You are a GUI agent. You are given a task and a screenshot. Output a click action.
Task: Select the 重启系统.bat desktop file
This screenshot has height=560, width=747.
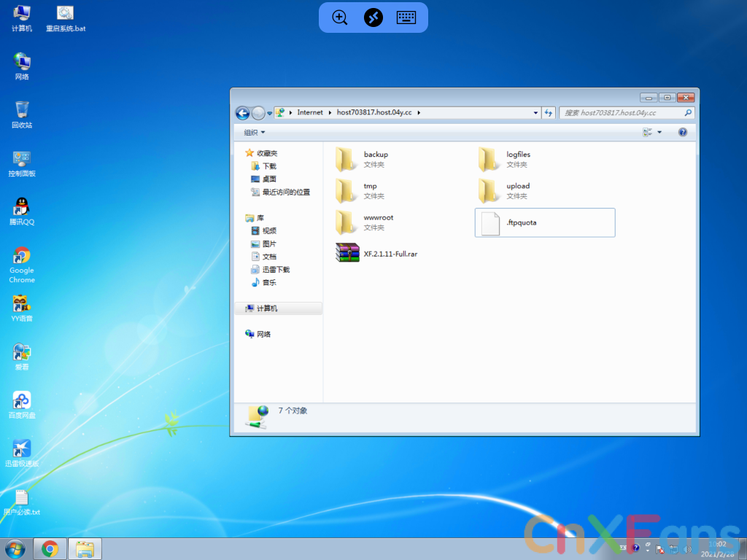[x=66, y=18]
